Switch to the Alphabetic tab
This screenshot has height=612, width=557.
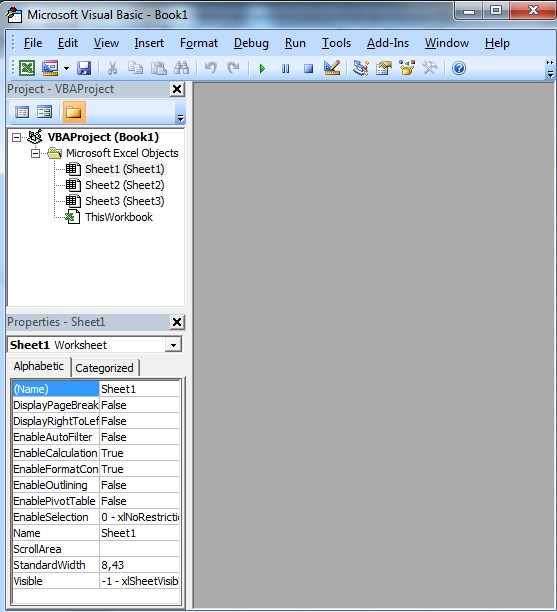(x=39, y=366)
